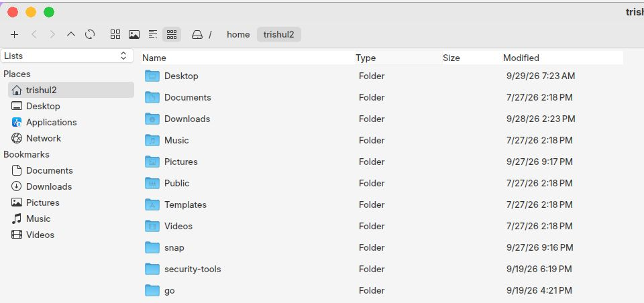Click the yellow minimize window button
This screenshot has width=644, height=303.
[31, 12]
